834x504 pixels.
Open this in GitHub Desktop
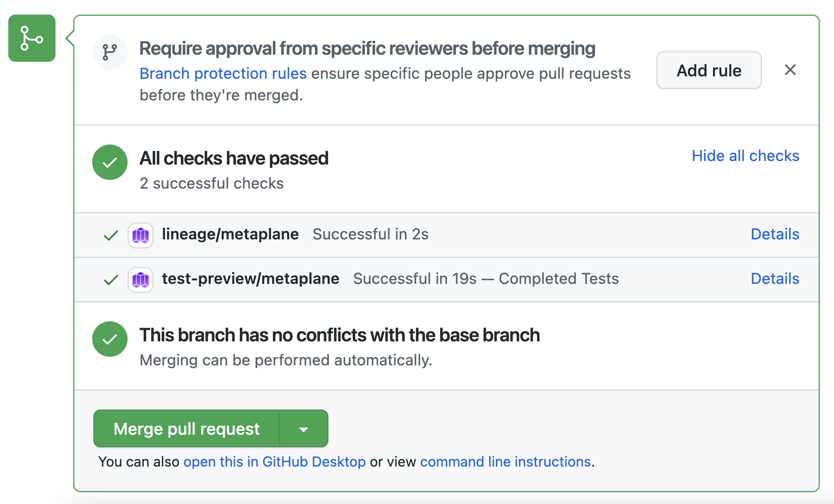pyautogui.click(x=274, y=462)
